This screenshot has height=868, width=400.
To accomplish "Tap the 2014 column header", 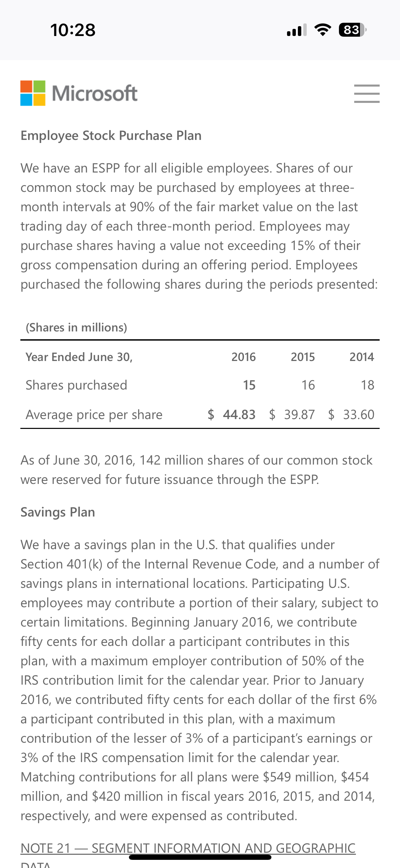I will [362, 357].
